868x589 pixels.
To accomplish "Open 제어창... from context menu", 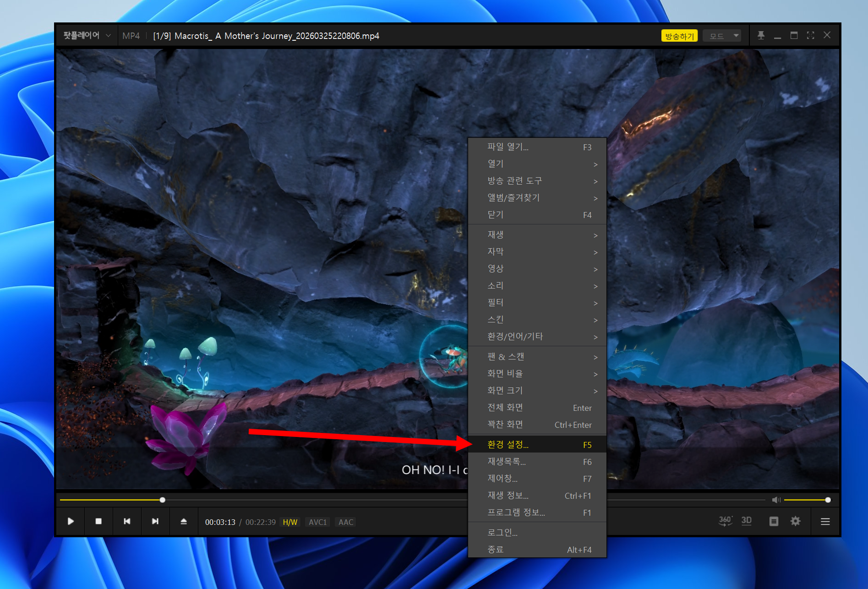I will pyautogui.click(x=537, y=479).
